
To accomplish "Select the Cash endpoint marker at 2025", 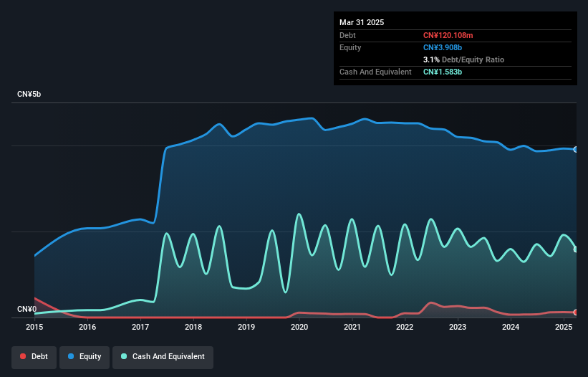I will click(x=576, y=249).
